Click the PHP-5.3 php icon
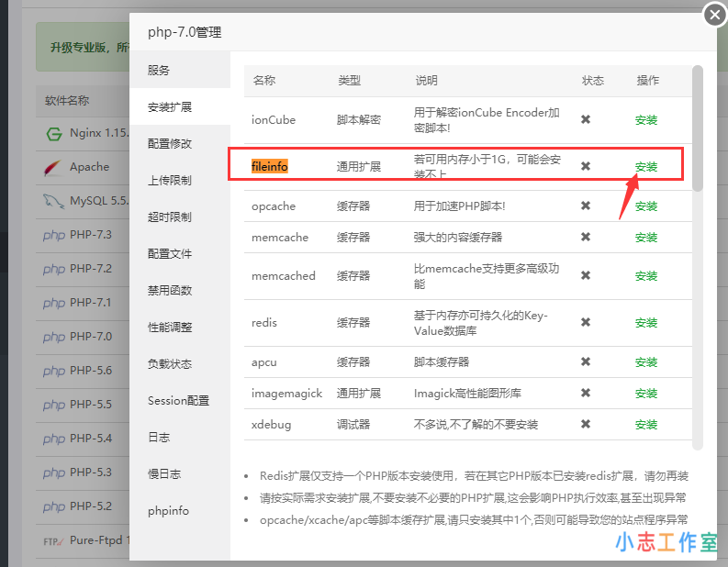This screenshot has width=728, height=567. [x=54, y=472]
